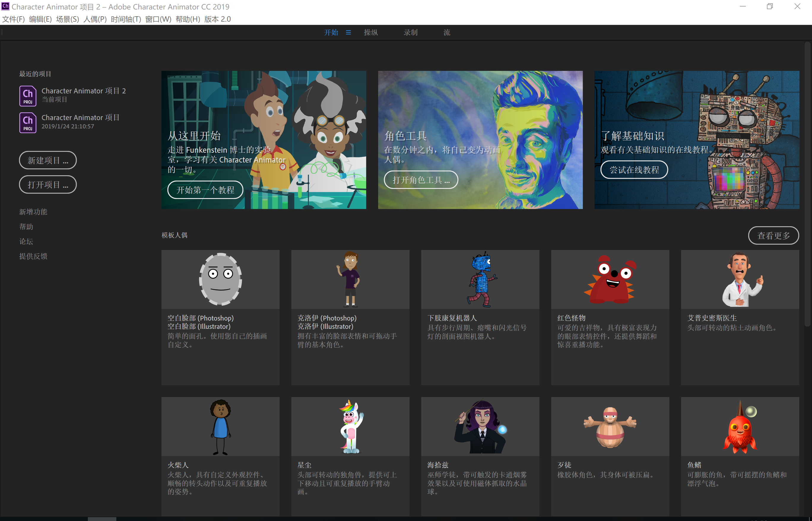Select the 鱼鳍 red fish puppet thumbnail
812x521 pixels.
coord(740,427)
